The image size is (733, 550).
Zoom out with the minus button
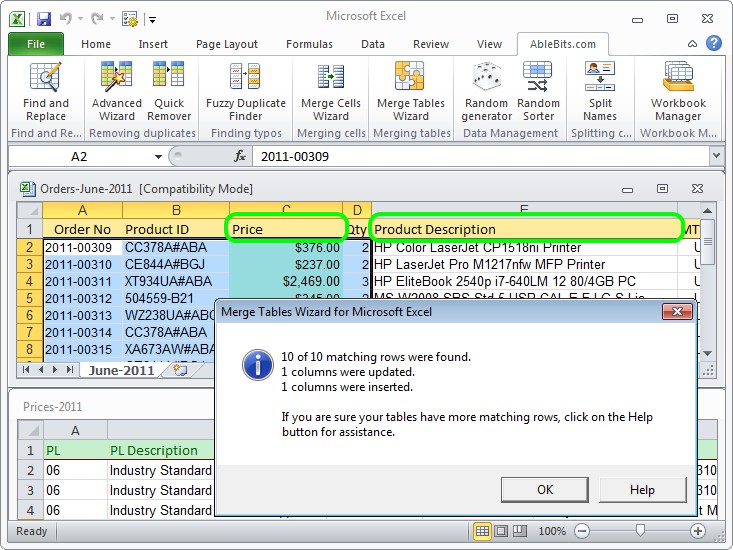pyautogui.click(x=582, y=531)
